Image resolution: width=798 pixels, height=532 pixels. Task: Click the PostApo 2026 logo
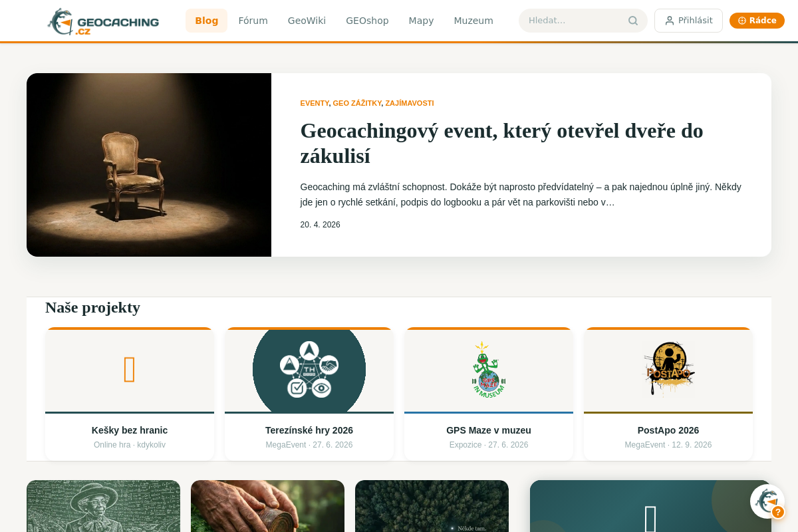click(668, 369)
